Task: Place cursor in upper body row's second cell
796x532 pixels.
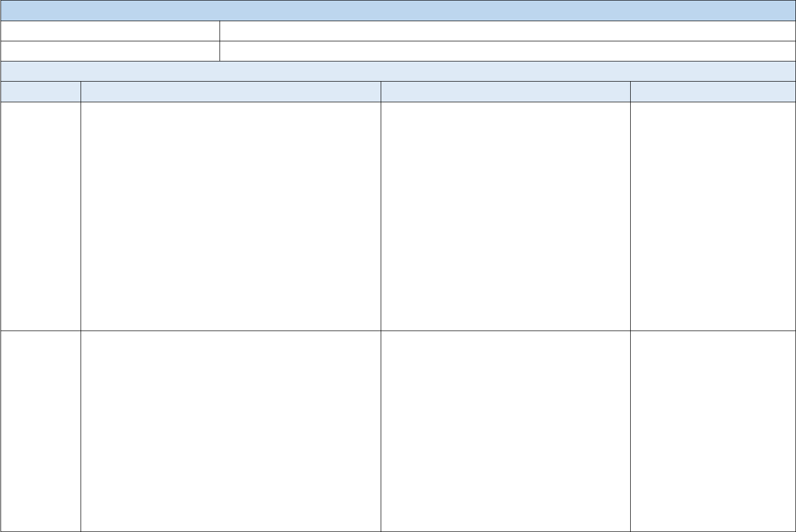Action: coord(230,216)
